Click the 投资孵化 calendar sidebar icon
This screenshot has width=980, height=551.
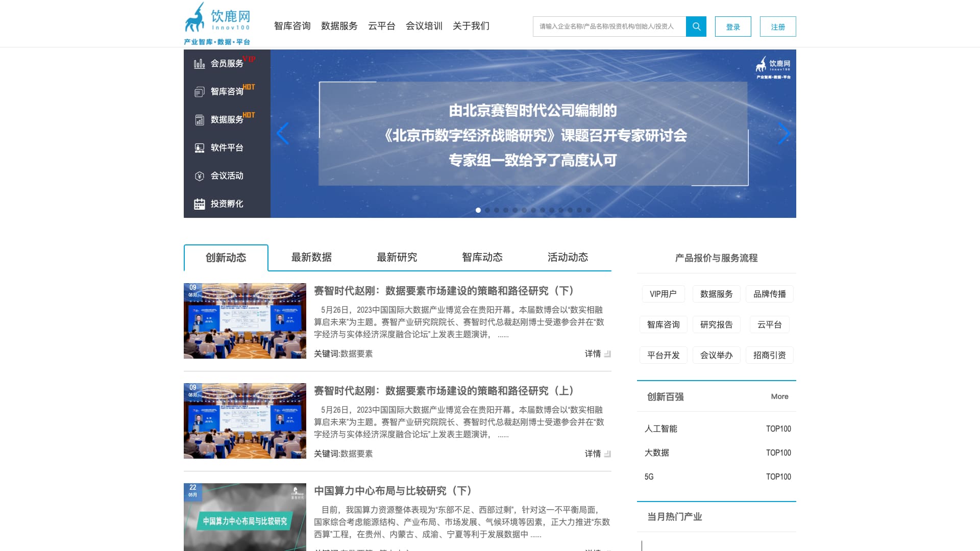200,204
